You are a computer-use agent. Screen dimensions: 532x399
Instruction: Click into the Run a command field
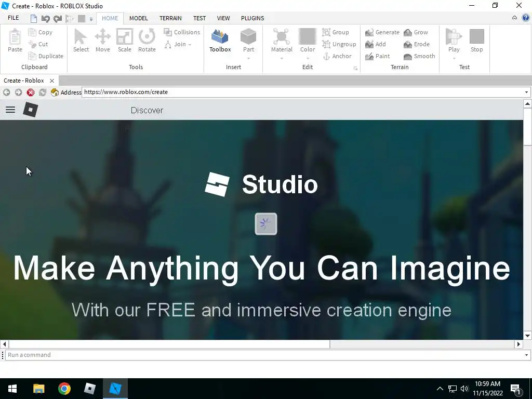click(x=264, y=355)
